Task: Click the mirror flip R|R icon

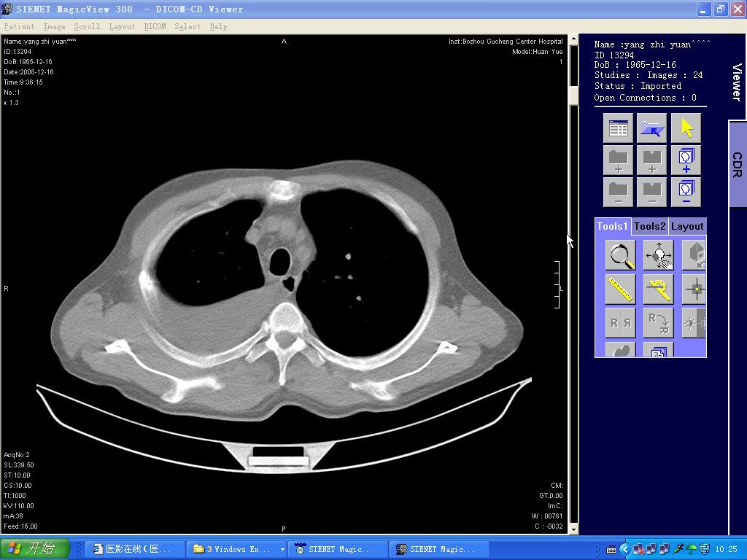Action: point(620,323)
